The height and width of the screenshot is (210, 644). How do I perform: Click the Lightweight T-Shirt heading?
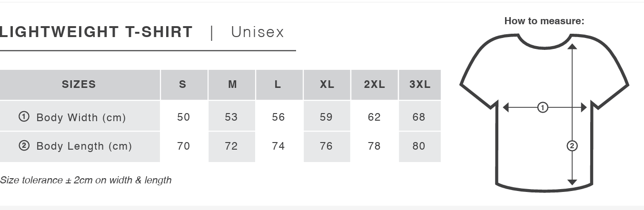click(97, 32)
